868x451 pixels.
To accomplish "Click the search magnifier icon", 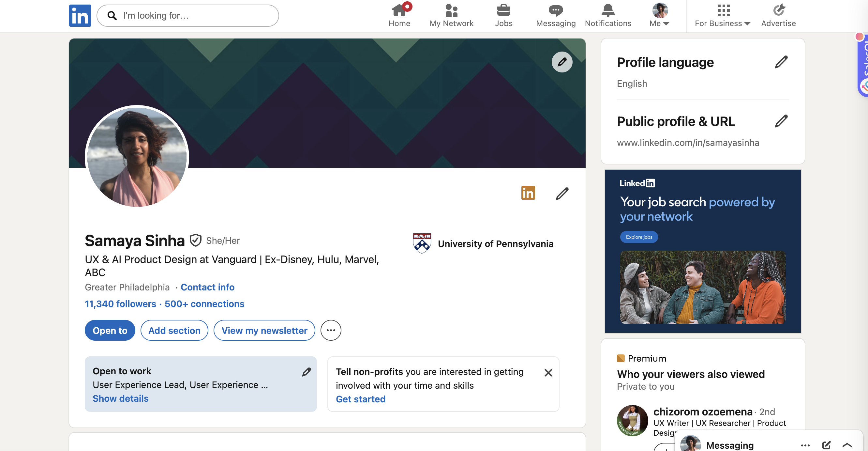I will click(112, 16).
